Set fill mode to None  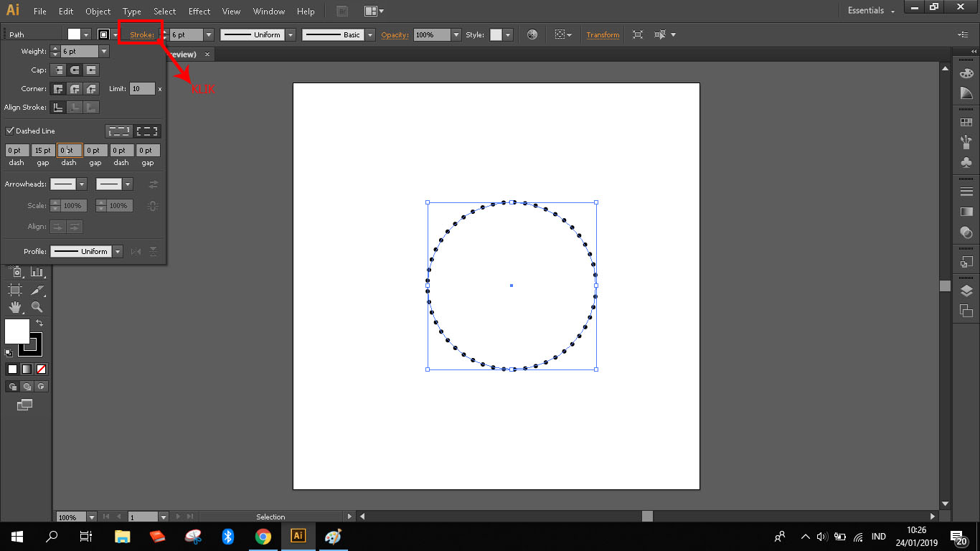pyautogui.click(x=42, y=369)
